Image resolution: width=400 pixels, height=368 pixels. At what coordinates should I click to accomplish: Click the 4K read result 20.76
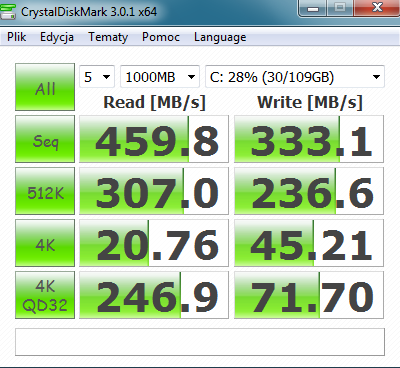point(154,243)
